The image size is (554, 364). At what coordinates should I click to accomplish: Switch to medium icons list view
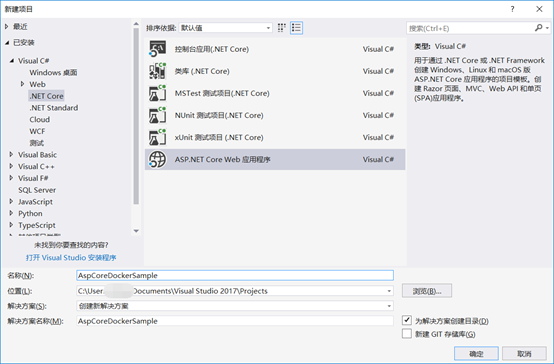[296, 28]
